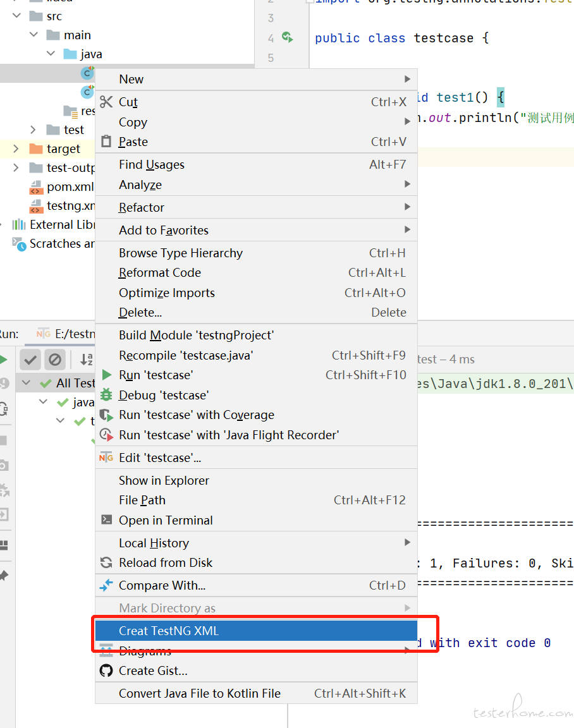Click the orange target folder icon
Image resolution: width=574 pixels, height=728 pixels.
click(36, 149)
